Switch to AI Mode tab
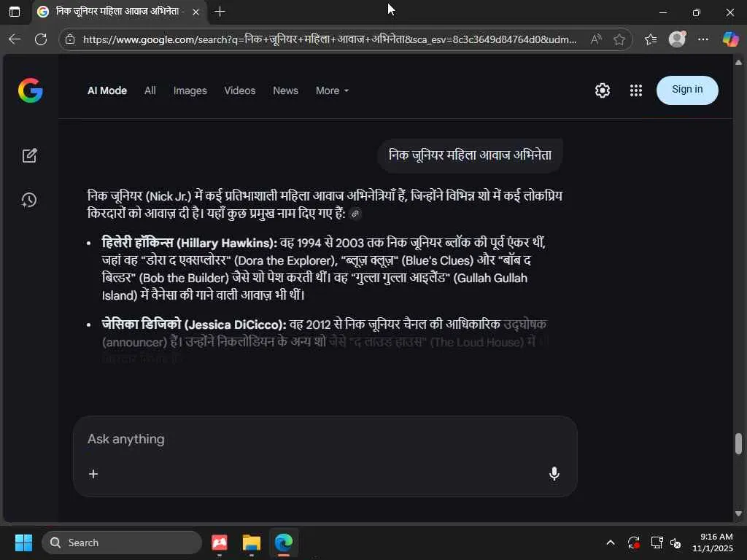747x560 pixels. [x=107, y=90]
